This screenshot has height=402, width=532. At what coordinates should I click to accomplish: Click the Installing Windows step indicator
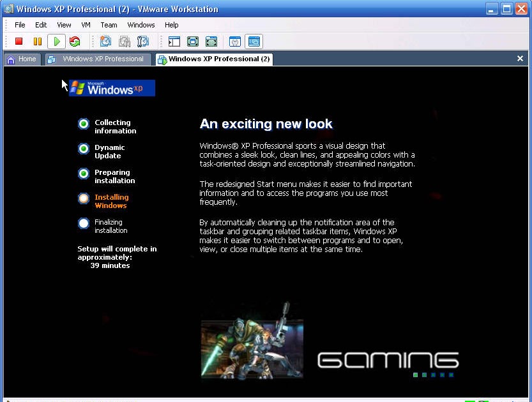[84, 198]
